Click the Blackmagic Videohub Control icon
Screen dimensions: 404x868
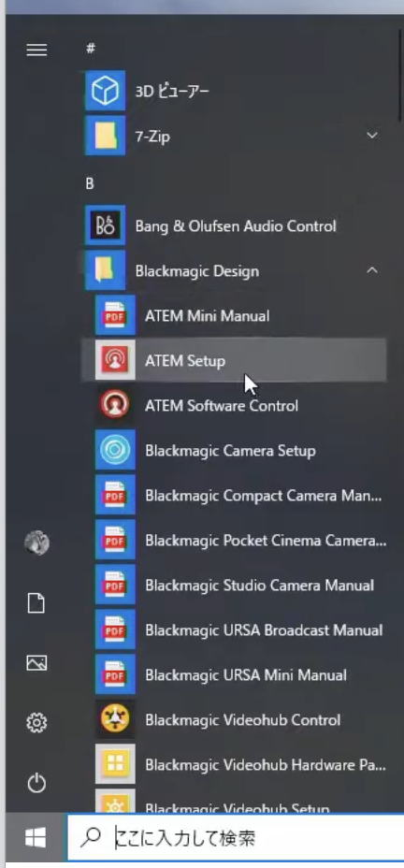[x=115, y=719]
